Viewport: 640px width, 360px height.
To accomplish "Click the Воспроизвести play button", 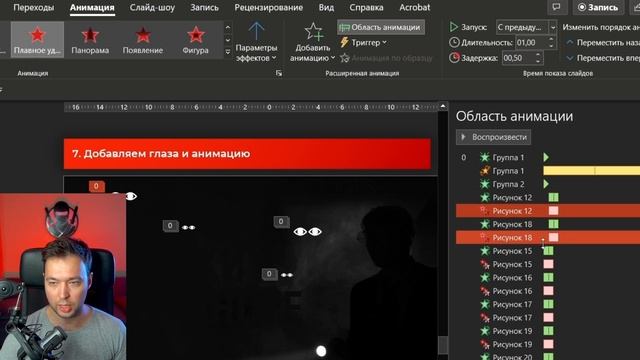I will (x=493, y=137).
